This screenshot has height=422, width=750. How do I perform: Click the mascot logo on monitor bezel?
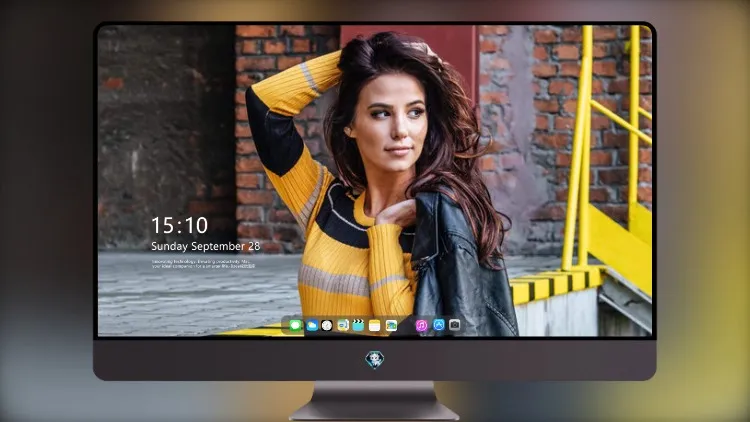375,359
